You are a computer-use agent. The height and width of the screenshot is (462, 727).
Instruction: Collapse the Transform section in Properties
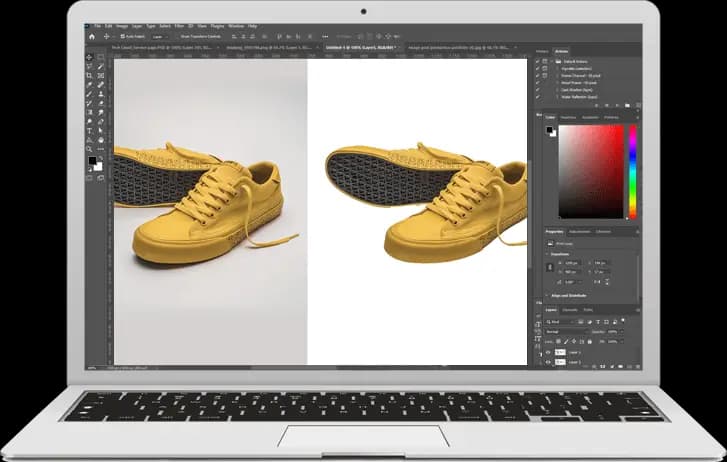coord(547,254)
